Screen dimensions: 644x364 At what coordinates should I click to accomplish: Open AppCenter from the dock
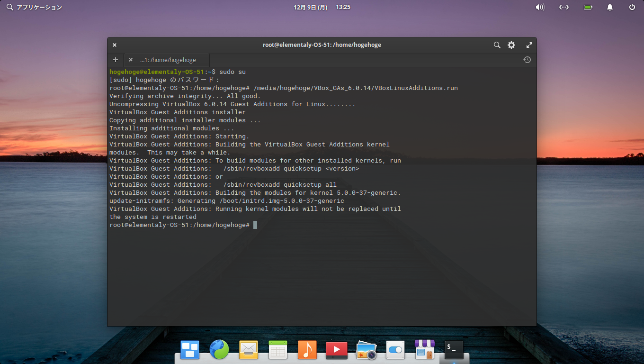425,349
